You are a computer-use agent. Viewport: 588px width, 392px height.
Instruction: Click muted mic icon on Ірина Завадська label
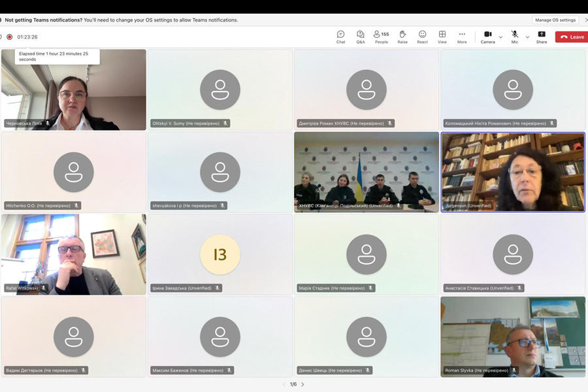[217, 288]
